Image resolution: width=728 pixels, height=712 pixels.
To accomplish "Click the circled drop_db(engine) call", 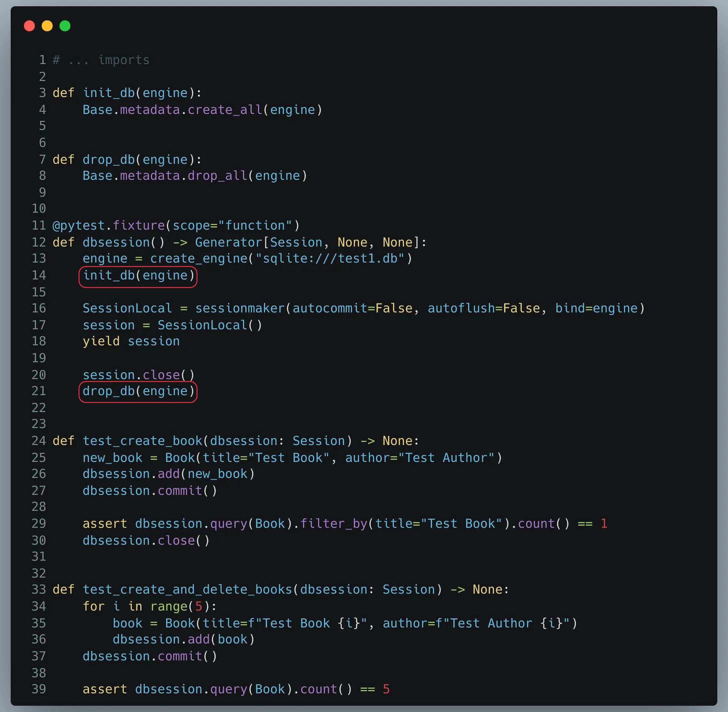I will [x=138, y=391].
